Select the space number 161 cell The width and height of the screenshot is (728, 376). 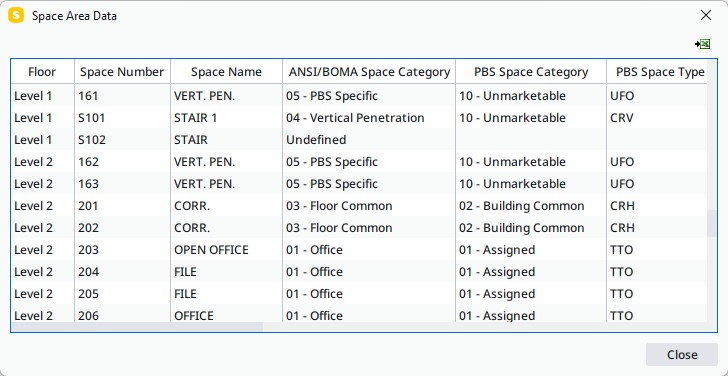[x=122, y=96]
